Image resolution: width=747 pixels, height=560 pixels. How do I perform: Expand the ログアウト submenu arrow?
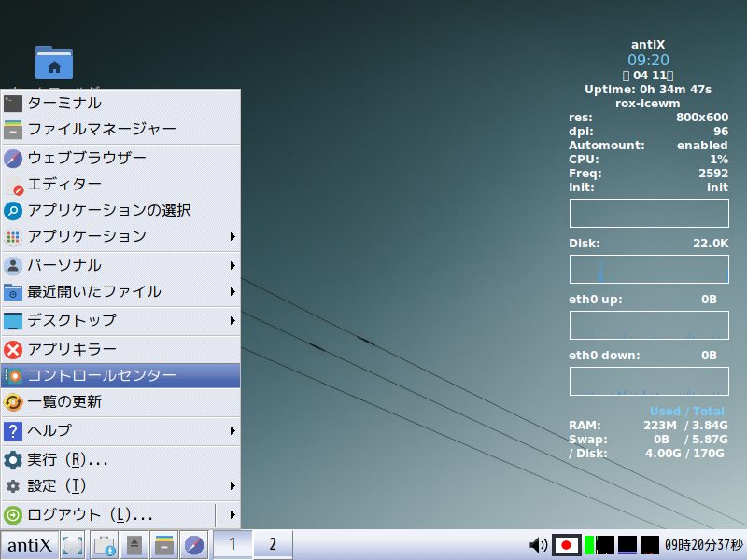click(x=233, y=515)
